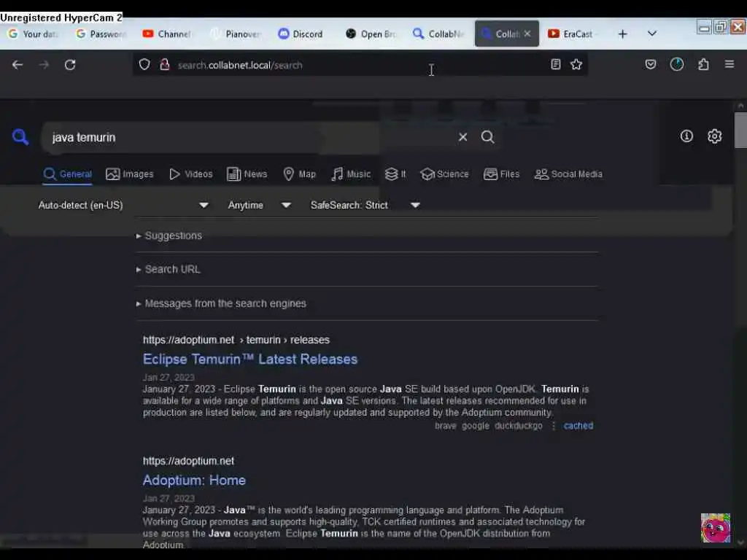
Task: Reload the page with the refresh icon
Action: tap(70, 65)
